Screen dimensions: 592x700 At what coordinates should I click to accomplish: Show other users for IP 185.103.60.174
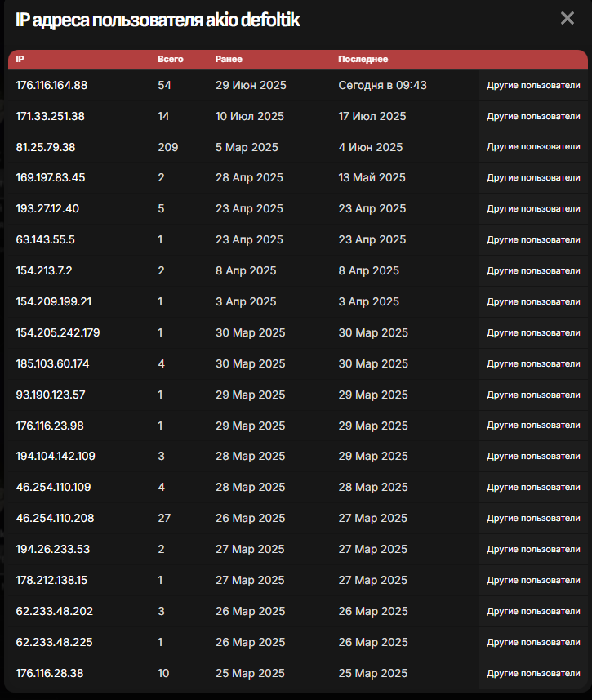(533, 363)
